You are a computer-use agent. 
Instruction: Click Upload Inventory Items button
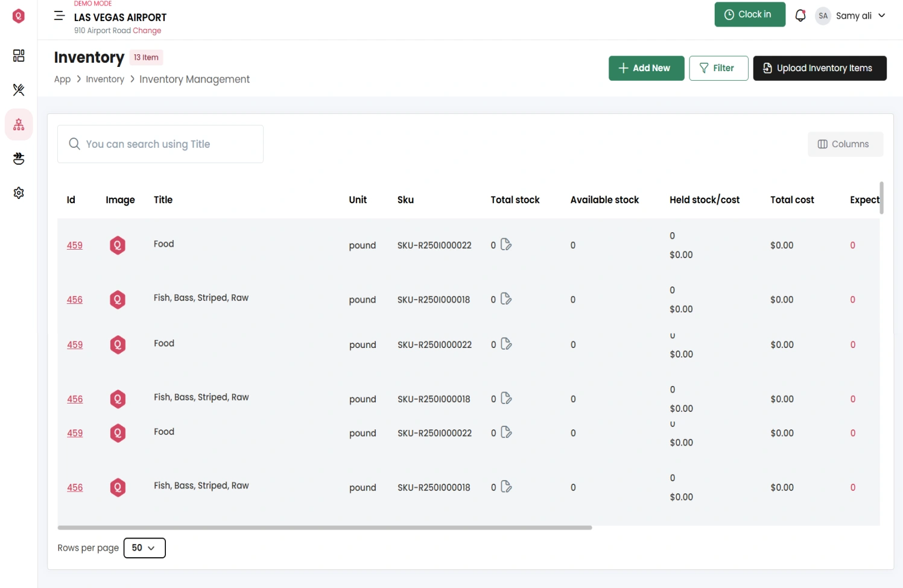[820, 68]
